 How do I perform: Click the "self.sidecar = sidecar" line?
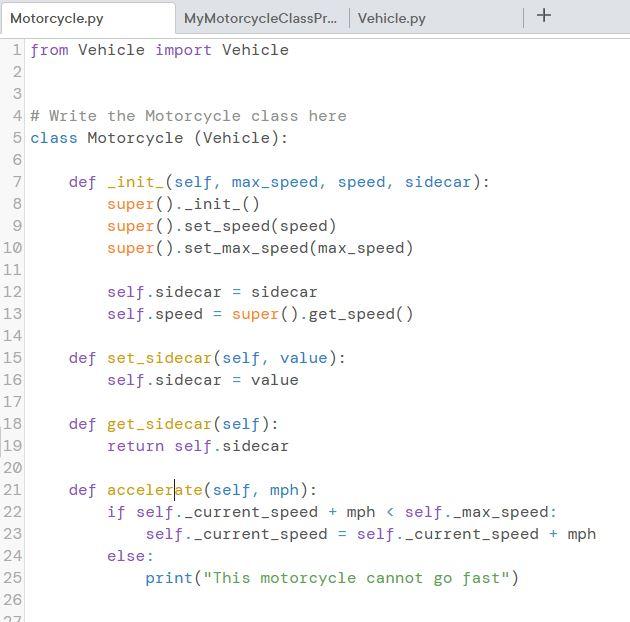(212, 292)
